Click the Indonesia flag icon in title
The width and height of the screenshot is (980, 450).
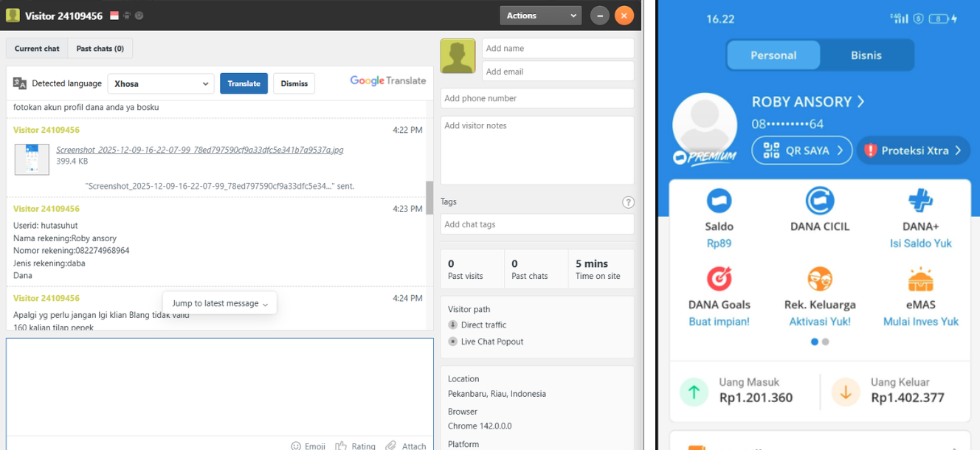click(x=114, y=15)
